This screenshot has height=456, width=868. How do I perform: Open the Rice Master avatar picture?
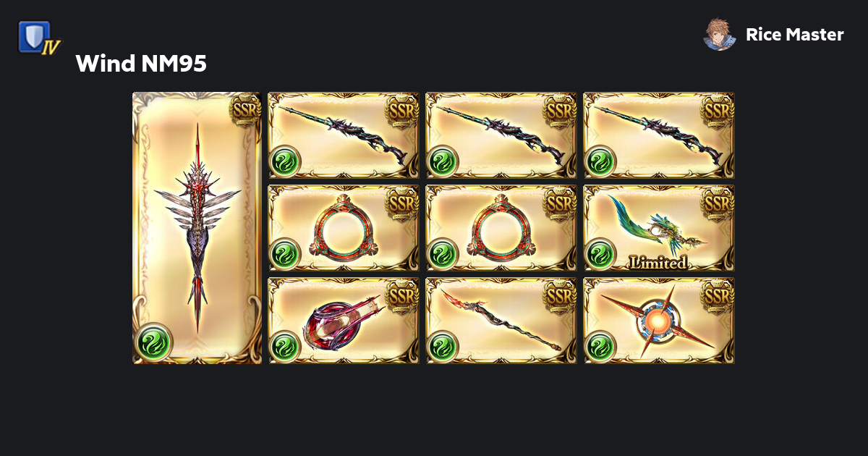click(x=720, y=34)
